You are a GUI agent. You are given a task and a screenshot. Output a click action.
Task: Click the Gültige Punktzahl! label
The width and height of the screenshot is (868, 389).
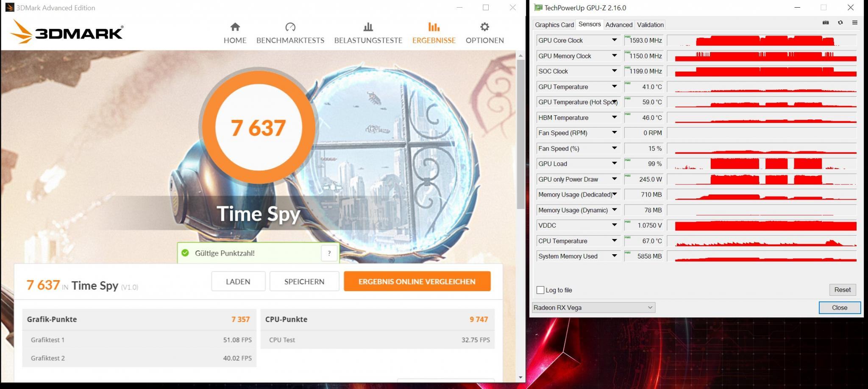click(x=225, y=253)
